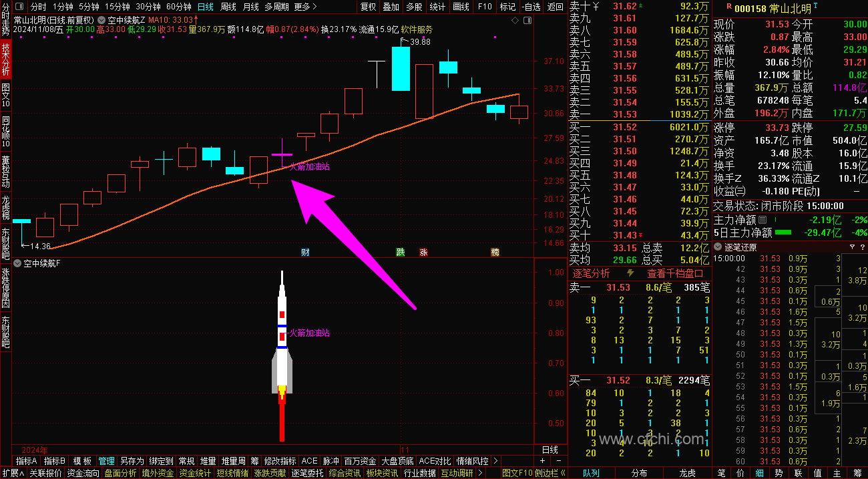Select the 价 tab at bottom right
Image resolution: width=868 pixels, height=479 pixels.
click(740, 473)
